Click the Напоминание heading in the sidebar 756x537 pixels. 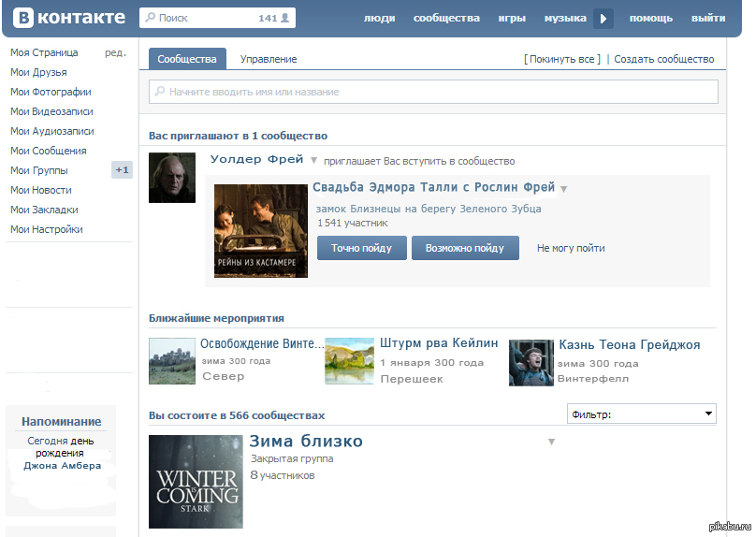click(x=61, y=422)
